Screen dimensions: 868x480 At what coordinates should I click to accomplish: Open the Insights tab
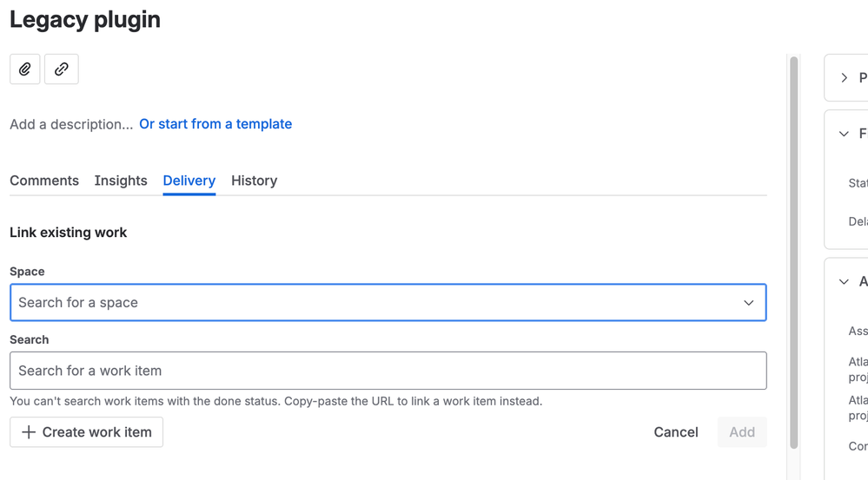click(121, 181)
